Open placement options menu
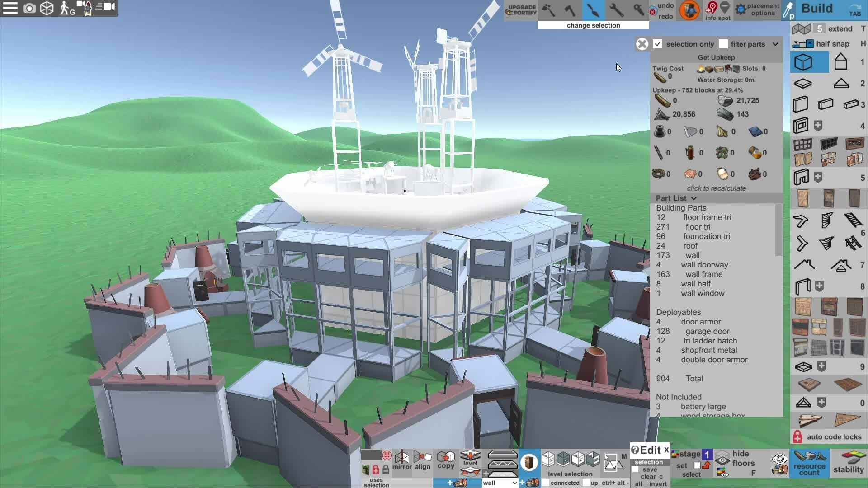 point(757,9)
